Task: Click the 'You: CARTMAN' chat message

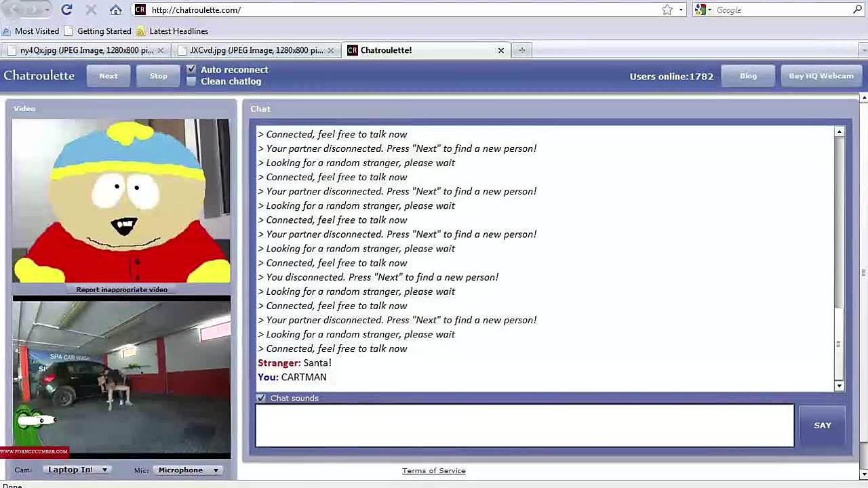Action: click(x=292, y=377)
